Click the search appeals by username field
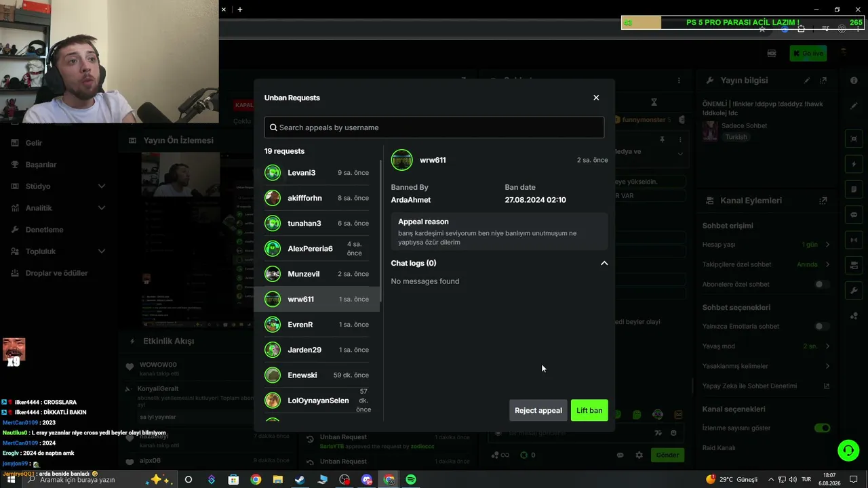The height and width of the screenshot is (488, 868). 434,127
